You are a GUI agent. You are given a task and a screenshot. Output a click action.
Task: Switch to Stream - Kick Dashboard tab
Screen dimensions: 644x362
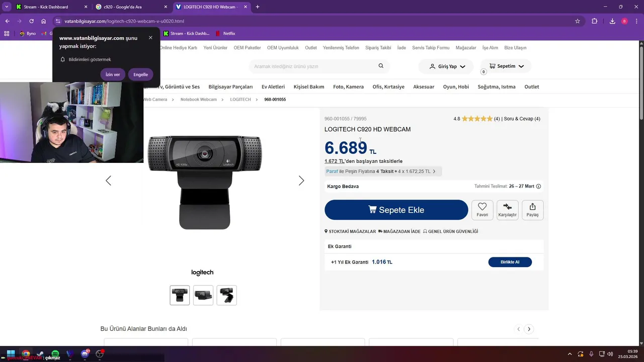[50, 7]
